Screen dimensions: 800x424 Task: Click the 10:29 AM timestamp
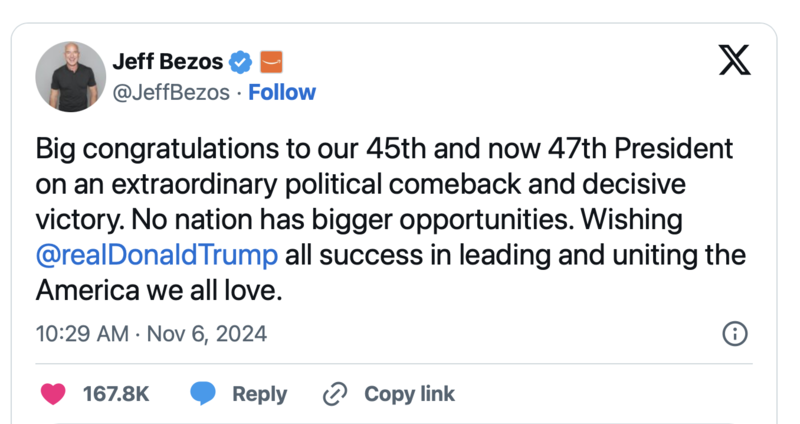pyautogui.click(x=82, y=334)
